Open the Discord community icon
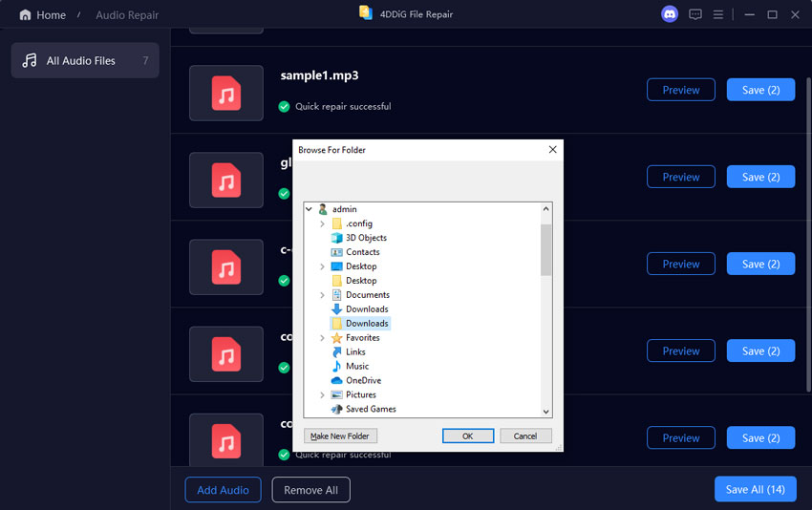Image resolution: width=812 pixels, height=510 pixels. coord(669,14)
